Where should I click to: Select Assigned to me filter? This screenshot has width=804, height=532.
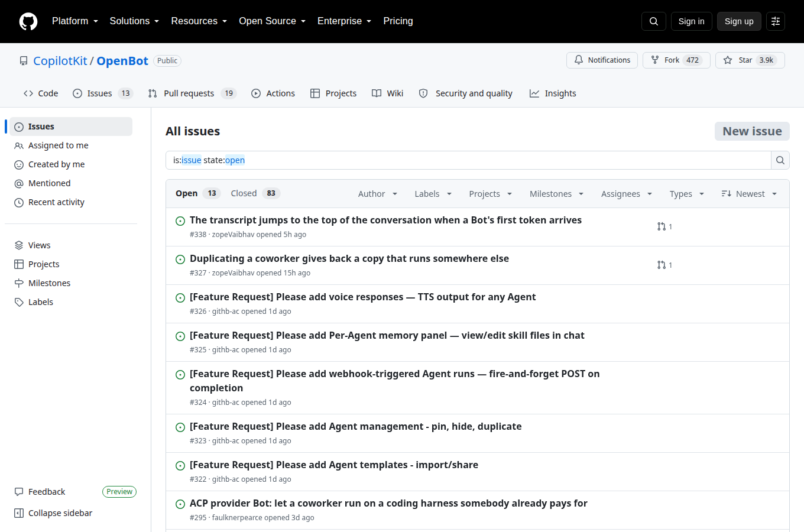pyautogui.click(x=71, y=145)
